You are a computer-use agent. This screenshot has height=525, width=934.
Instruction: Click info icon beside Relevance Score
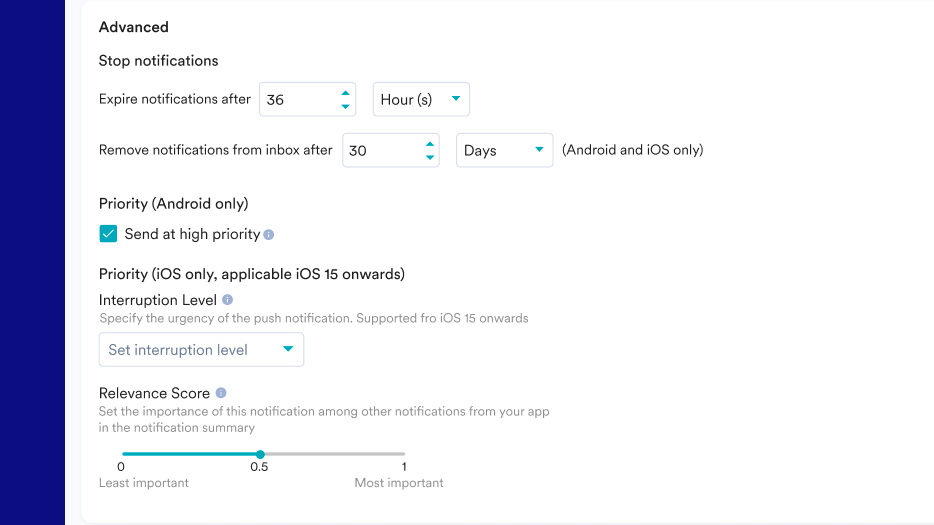pos(221,393)
